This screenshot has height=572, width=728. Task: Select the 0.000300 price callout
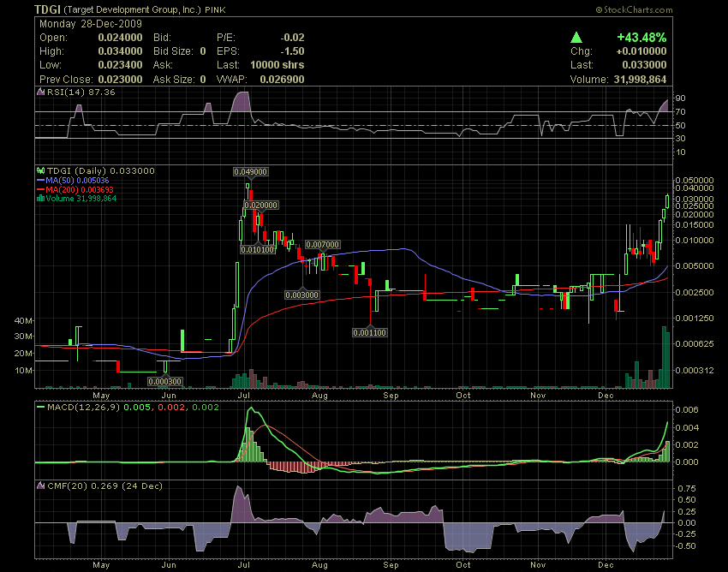point(164,381)
